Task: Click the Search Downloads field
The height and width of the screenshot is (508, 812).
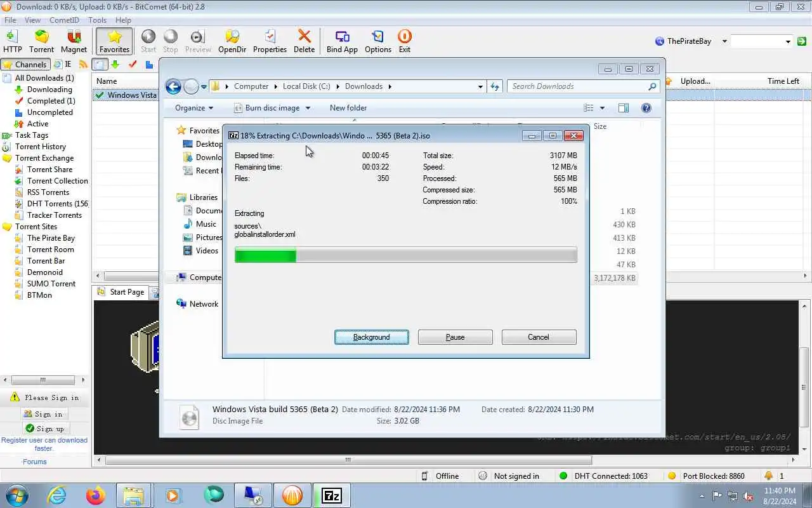Action: click(x=583, y=86)
